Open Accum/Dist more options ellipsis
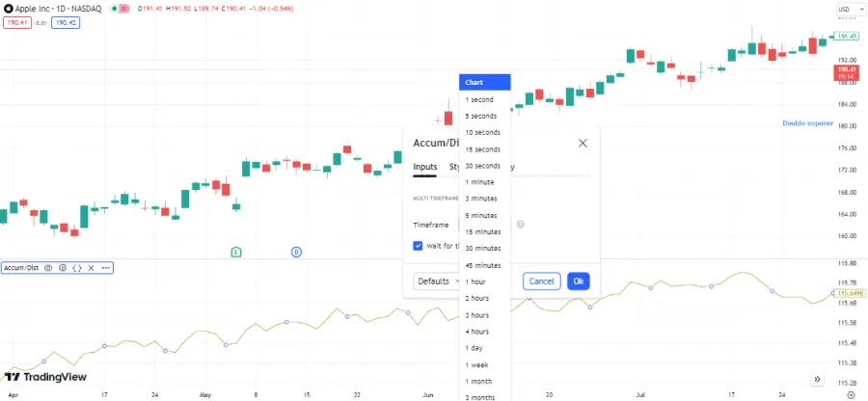Screen dimensions: 868x401 pos(106,268)
